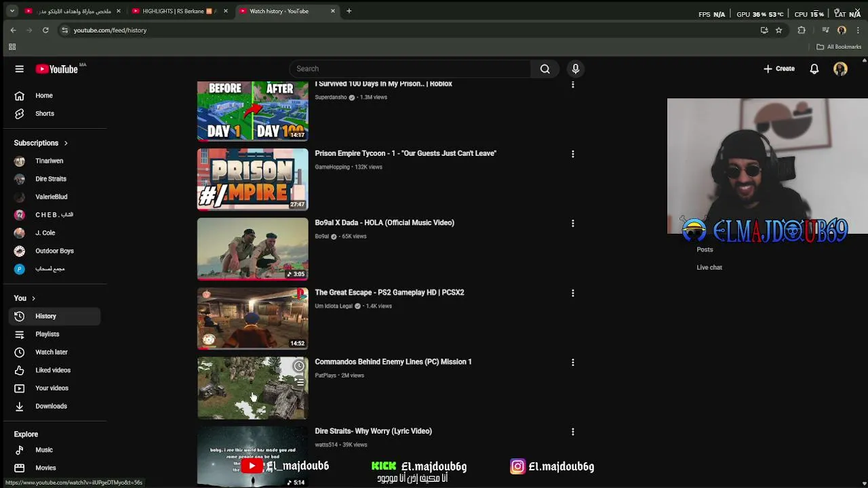
Task: Play Commandos Behind Enemy Lines thumbnail
Action: (252, 388)
